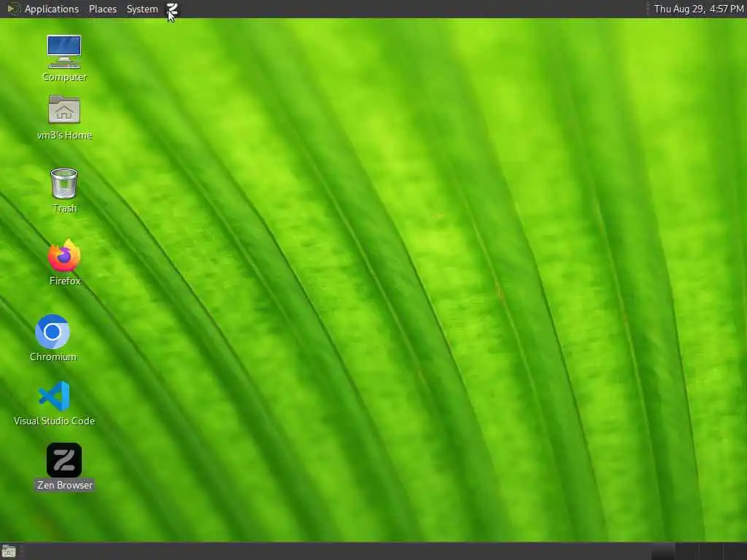Launch Zen Browser from top panel icon
The width and height of the screenshot is (747, 560).
(172, 9)
